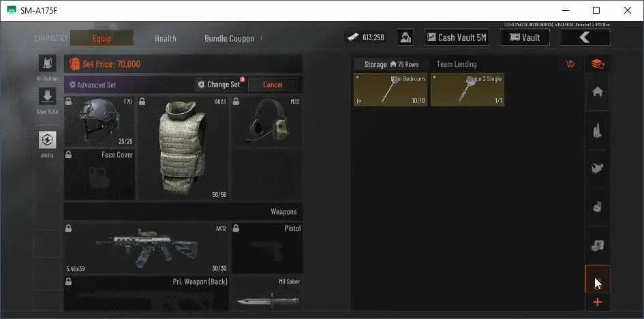This screenshot has height=319, width=644.
Task: Select the Storage tab
Action: click(391, 65)
